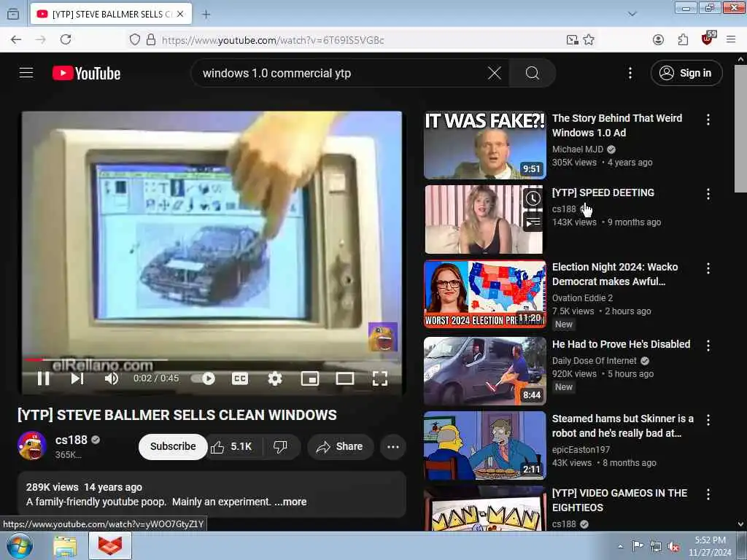The width and height of the screenshot is (747, 560).
Task: Open browser application menu
Action: pyautogui.click(x=731, y=39)
